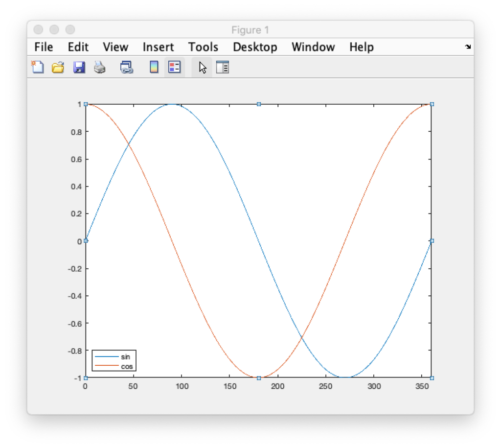Viewport: 501px width, 448px height.
Task: Select the legend box with sin and cos
Action: click(114, 361)
